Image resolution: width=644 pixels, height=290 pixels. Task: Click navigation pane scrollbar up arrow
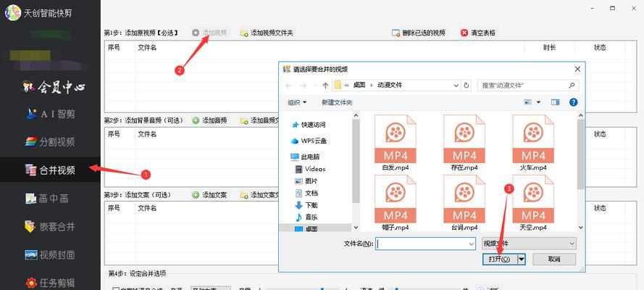tap(356, 117)
